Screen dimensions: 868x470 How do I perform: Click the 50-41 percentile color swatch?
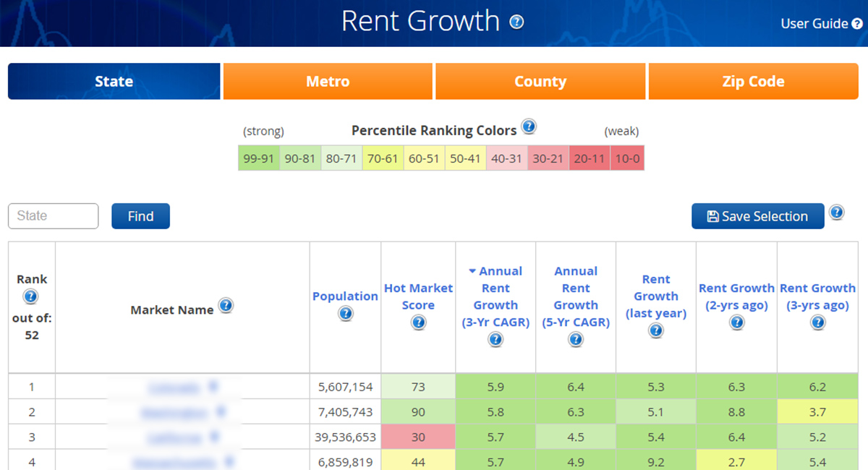465,158
